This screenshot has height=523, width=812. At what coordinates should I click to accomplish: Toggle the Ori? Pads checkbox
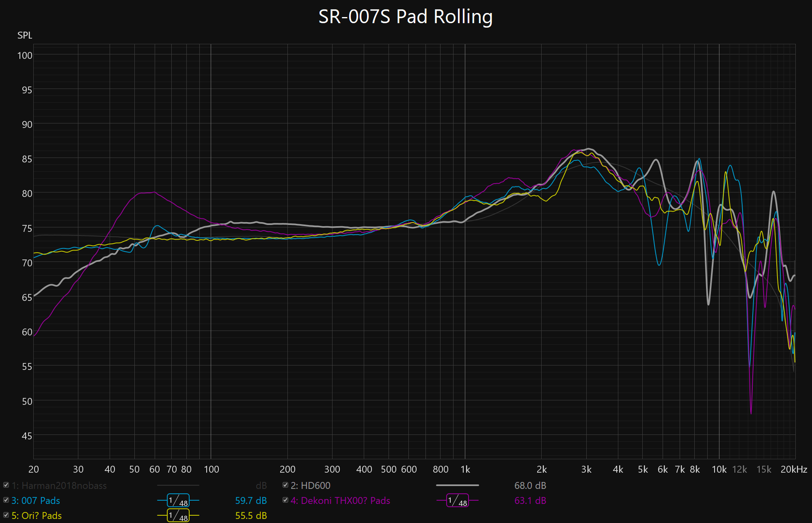point(6,515)
